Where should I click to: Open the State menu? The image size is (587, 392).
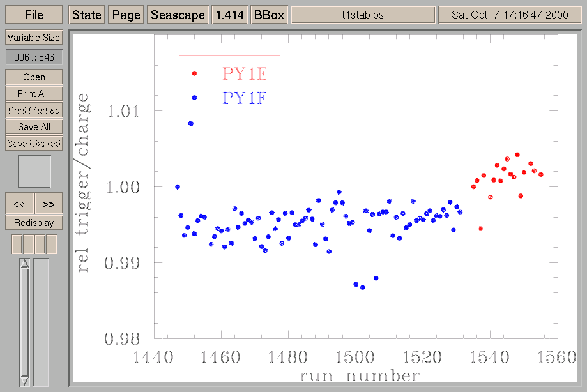[87, 15]
